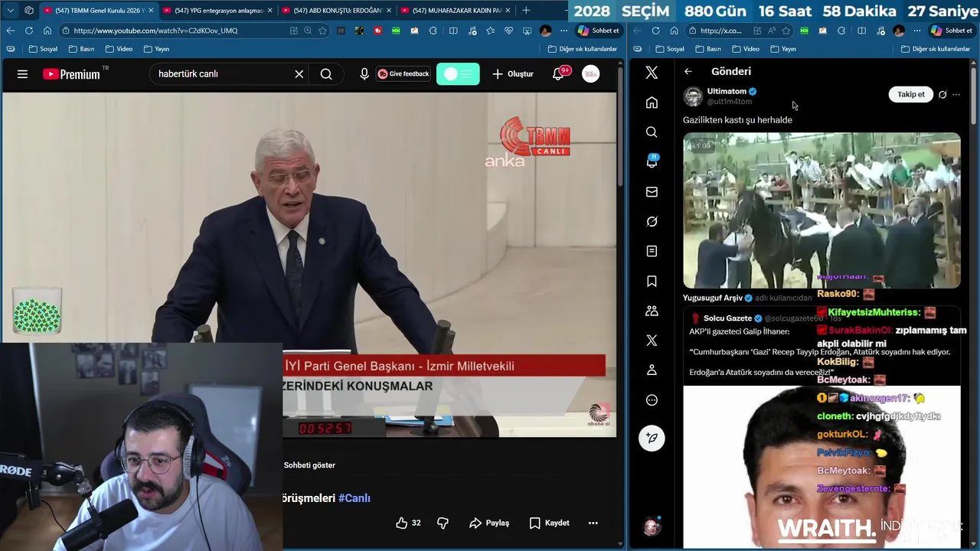980x551 pixels.
Task: Clear the habertürk canlı search text
Action: click(x=299, y=74)
